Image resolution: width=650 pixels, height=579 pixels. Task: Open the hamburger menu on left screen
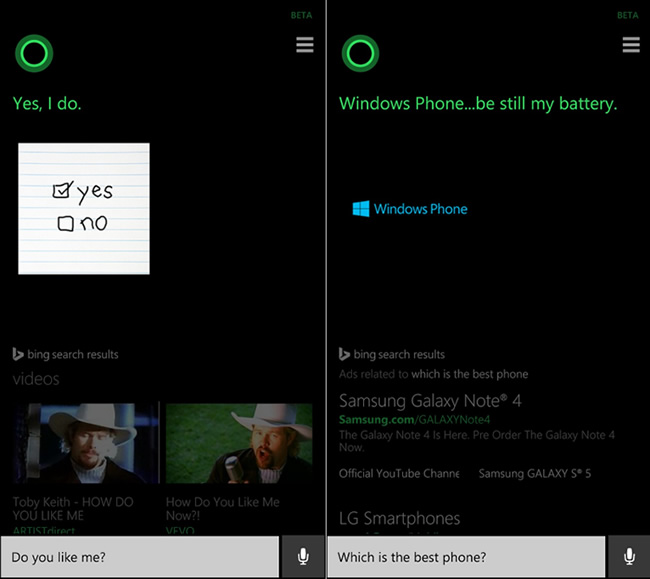[x=305, y=45]
